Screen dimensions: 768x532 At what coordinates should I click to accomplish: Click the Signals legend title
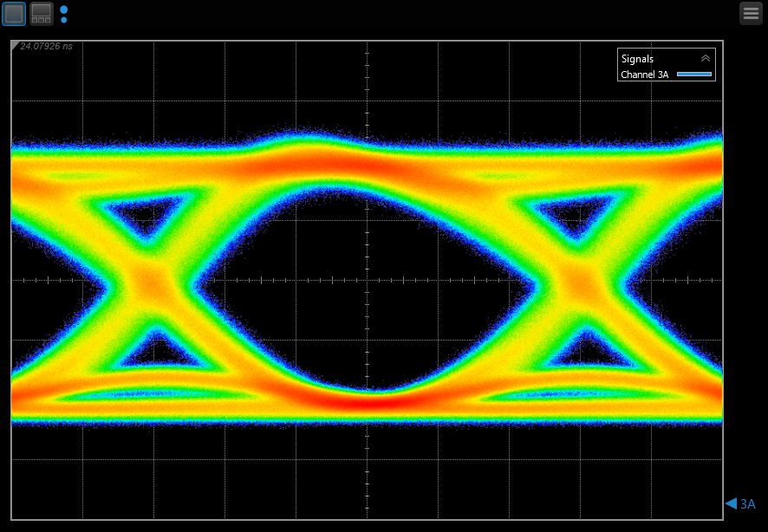(637, 59)
